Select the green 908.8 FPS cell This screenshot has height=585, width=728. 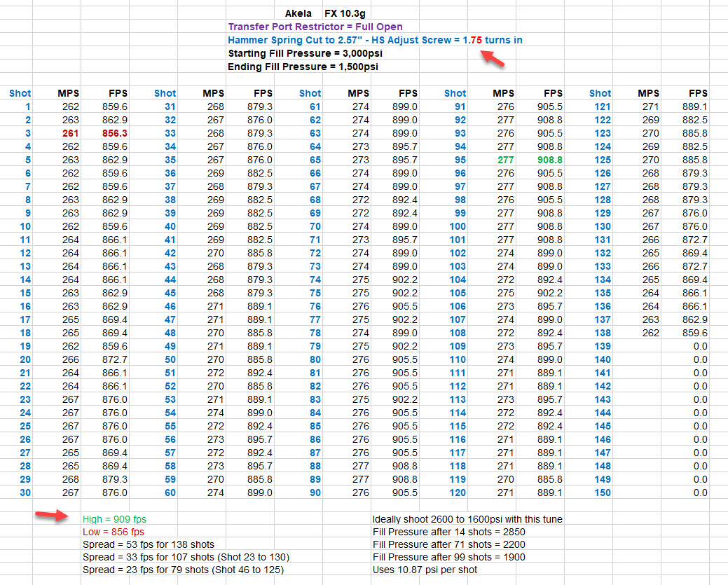click(550, 160)
